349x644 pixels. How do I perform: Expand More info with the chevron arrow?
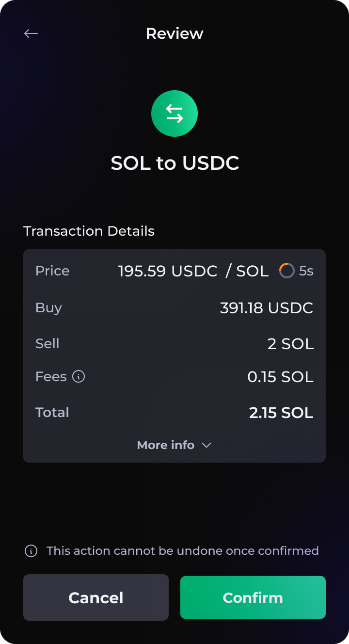click(x=206, y=445)
